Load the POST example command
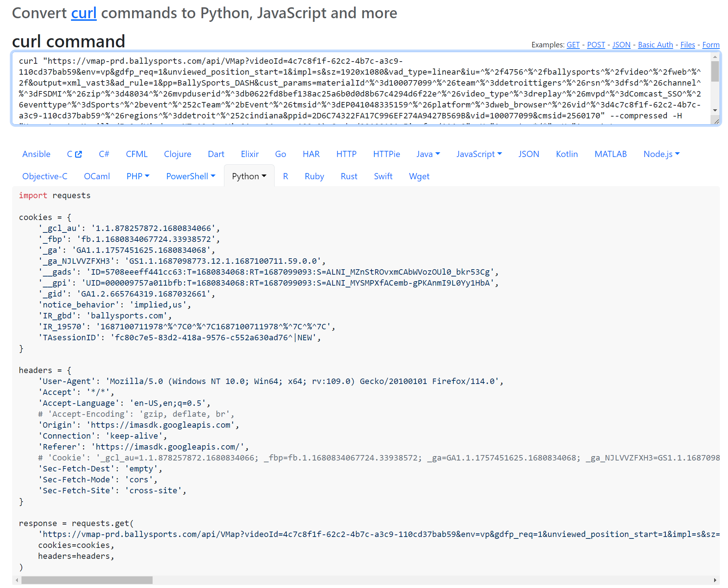Image resolution: width=728 pixels, height=588 pixels. (x=596, y=45)
